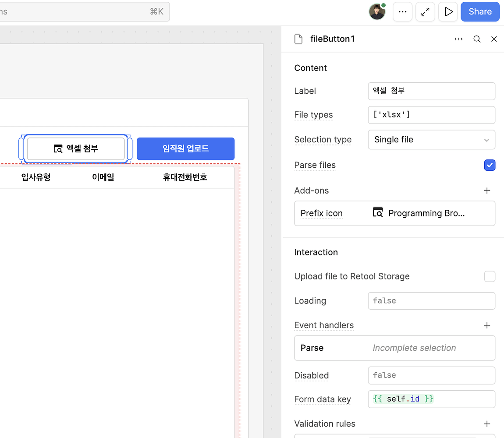Open the top toolbar overflow menu
Viewport: 504px width, 438px height.
point(402,11)
